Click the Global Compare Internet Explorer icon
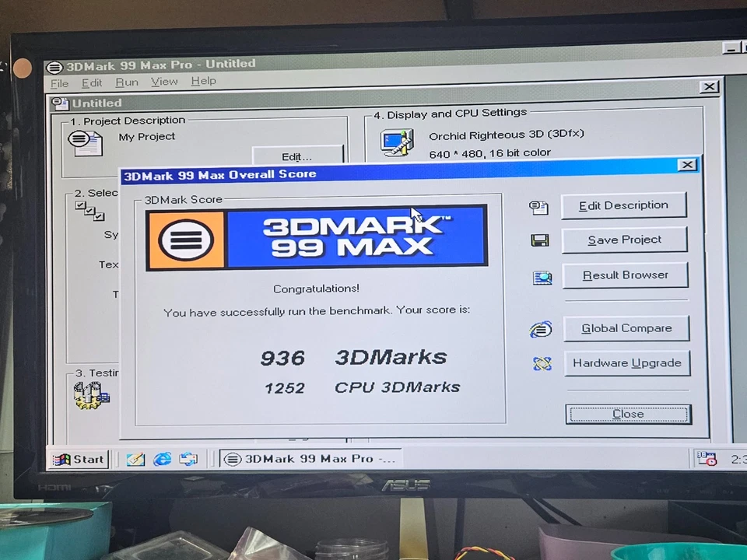747x560 pixels. pos(541,328)
